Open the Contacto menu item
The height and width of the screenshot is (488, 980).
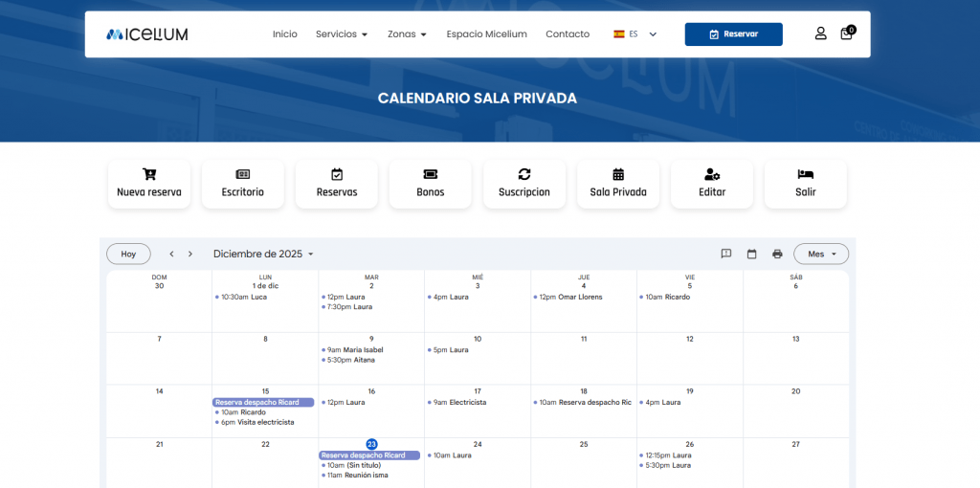pos(568,34)
